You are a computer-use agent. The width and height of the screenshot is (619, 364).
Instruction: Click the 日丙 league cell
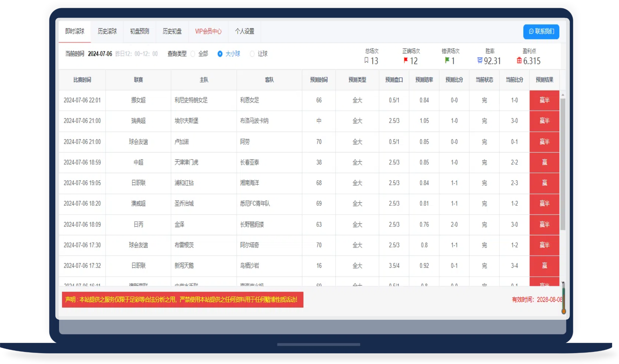click(138, 224)
